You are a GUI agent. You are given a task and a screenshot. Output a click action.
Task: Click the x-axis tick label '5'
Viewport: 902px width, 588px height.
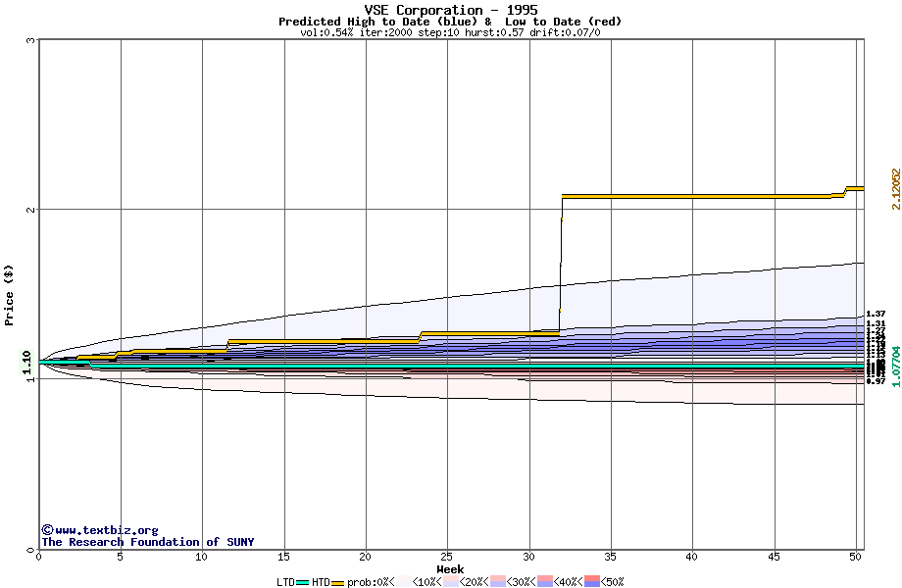click(121, 557)
